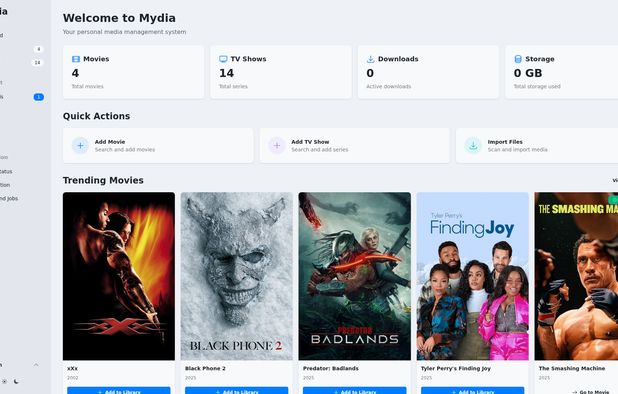Open the Add Movie quick action

tap(158, 145)
